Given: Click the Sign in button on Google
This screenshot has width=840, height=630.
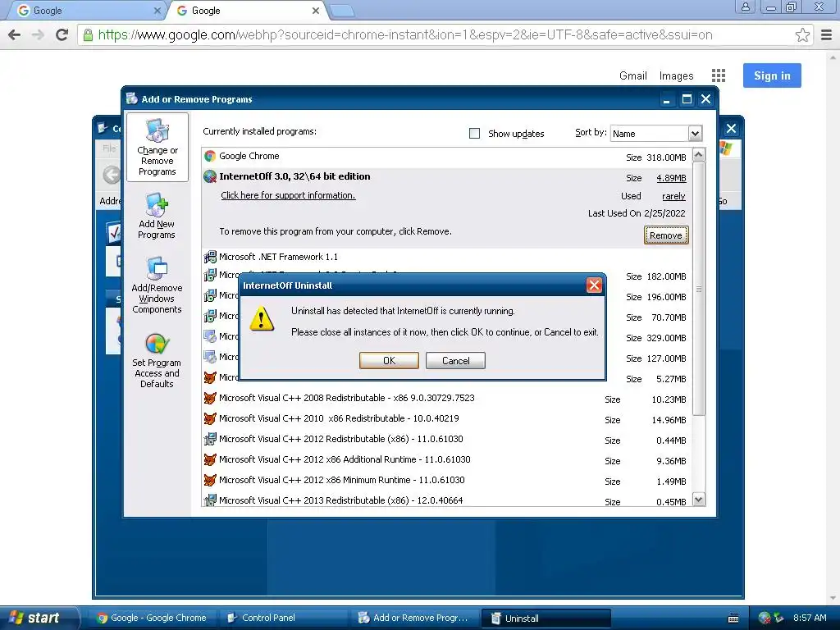Looking at the screenshot, I should coord(772,75).
